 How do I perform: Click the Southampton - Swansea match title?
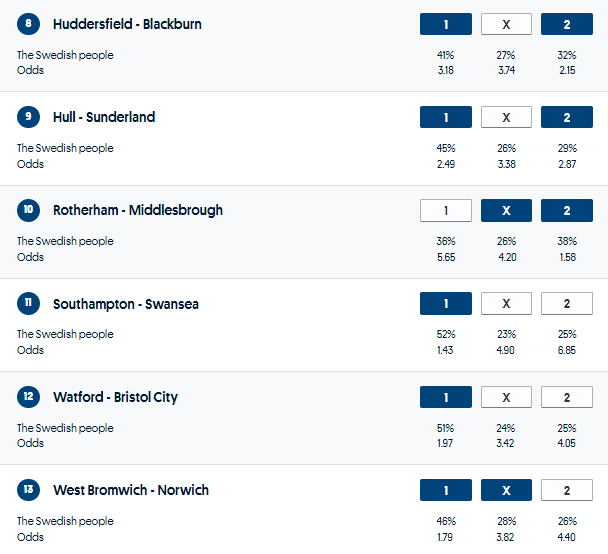pos(126,304)
